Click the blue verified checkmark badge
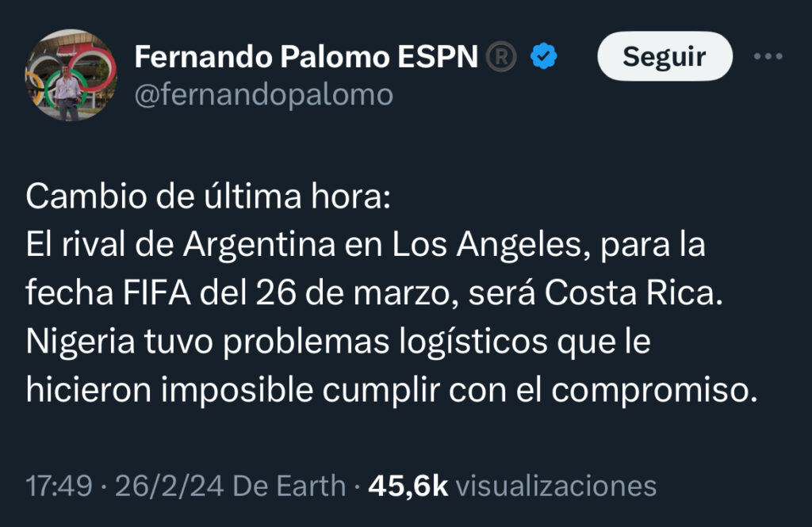 point(543,56)
